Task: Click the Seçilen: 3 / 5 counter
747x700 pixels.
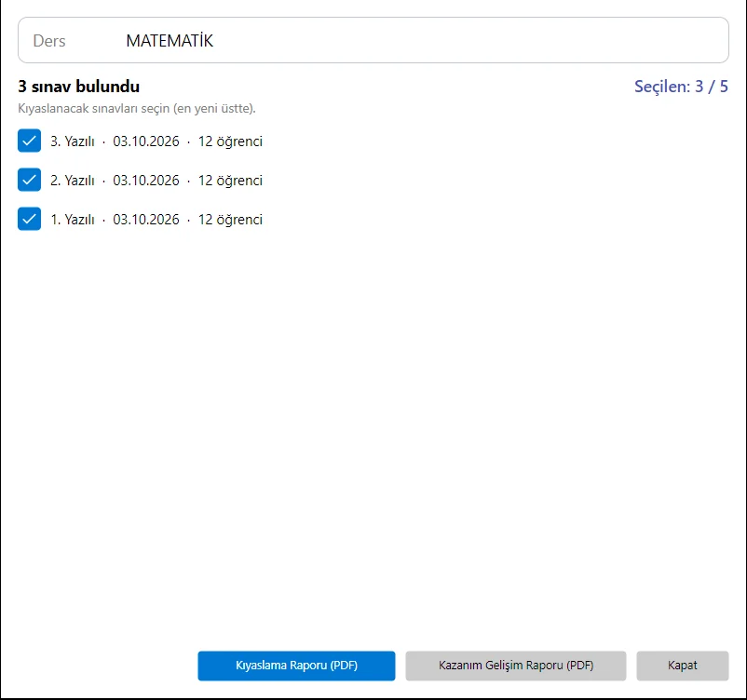Action: click(x=681, y=87)
